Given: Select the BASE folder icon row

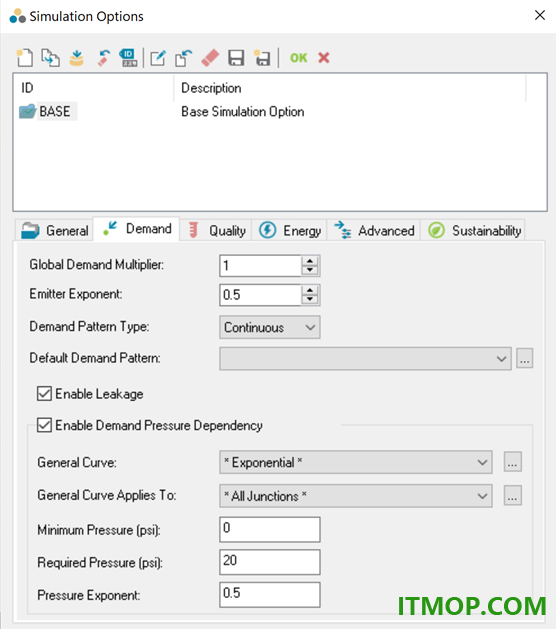Looking at the screenshot, I should click(48, 111).
